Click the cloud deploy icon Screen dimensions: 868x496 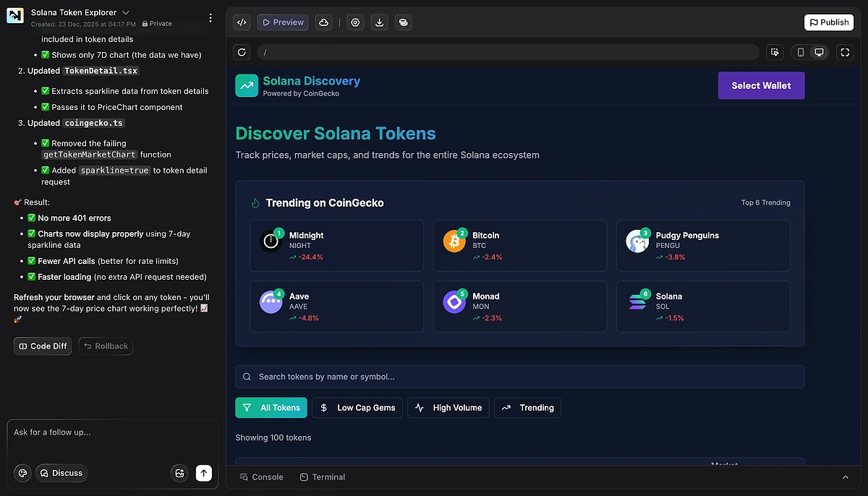pyautogui.click(x=323, y=22)
